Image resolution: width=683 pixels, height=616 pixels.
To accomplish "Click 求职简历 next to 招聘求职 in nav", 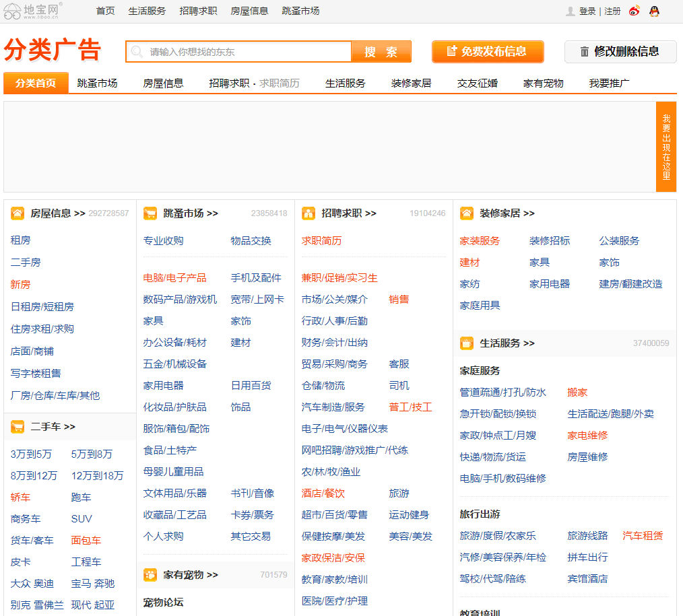I will 280,83.
